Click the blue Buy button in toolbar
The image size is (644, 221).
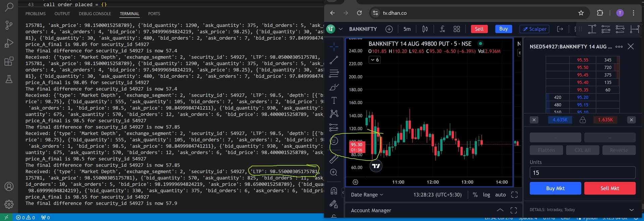[503, 29]
